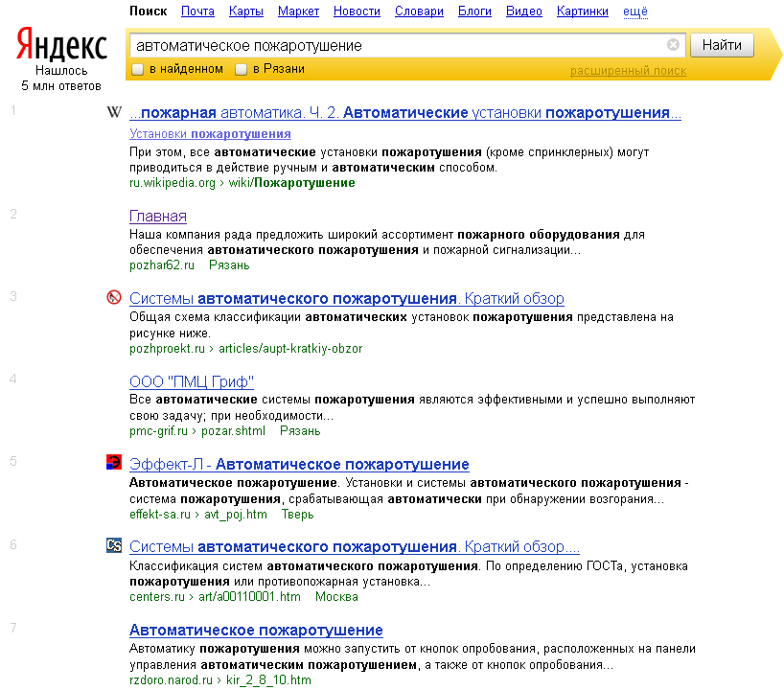Open the Почта section
The width and height of the screenshot is (784, 690).
[196, 11]
